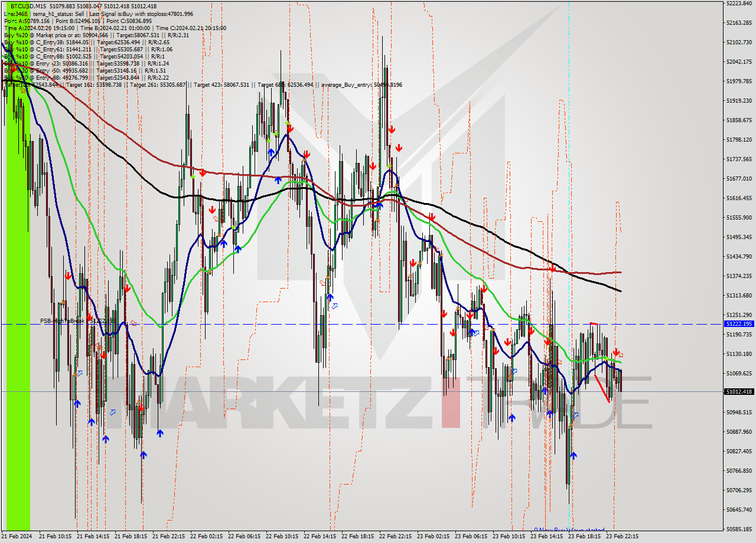Click the New Buy Wave started label

569,530
